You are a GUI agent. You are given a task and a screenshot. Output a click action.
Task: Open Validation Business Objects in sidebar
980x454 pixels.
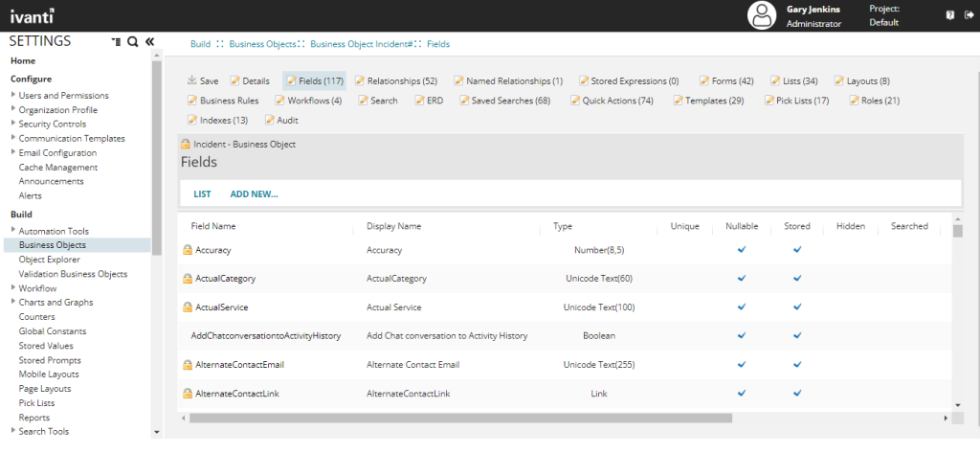pos(73,273)
